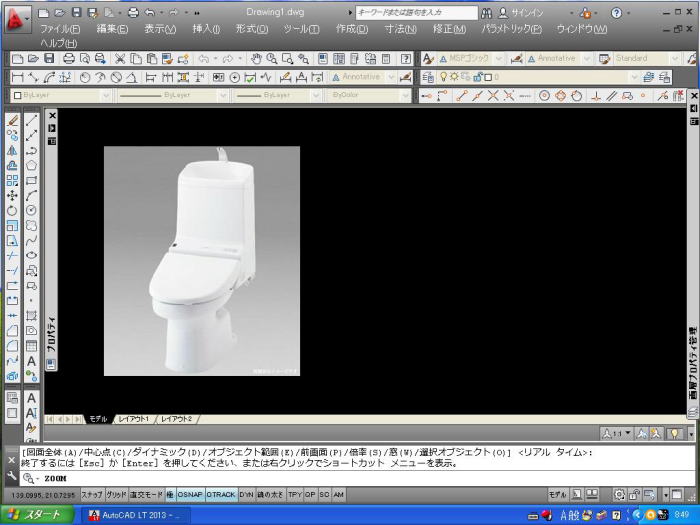Click the Pan hand tool

tap(256, 58)
